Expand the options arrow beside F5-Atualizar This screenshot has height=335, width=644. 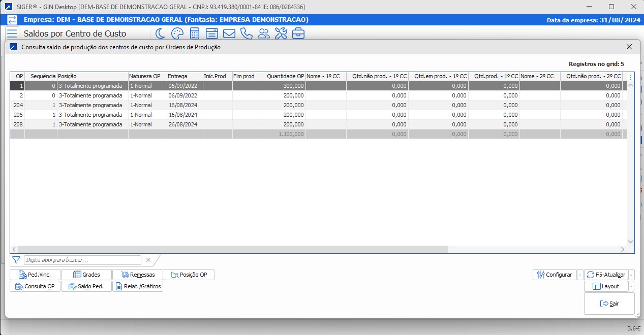630,274
